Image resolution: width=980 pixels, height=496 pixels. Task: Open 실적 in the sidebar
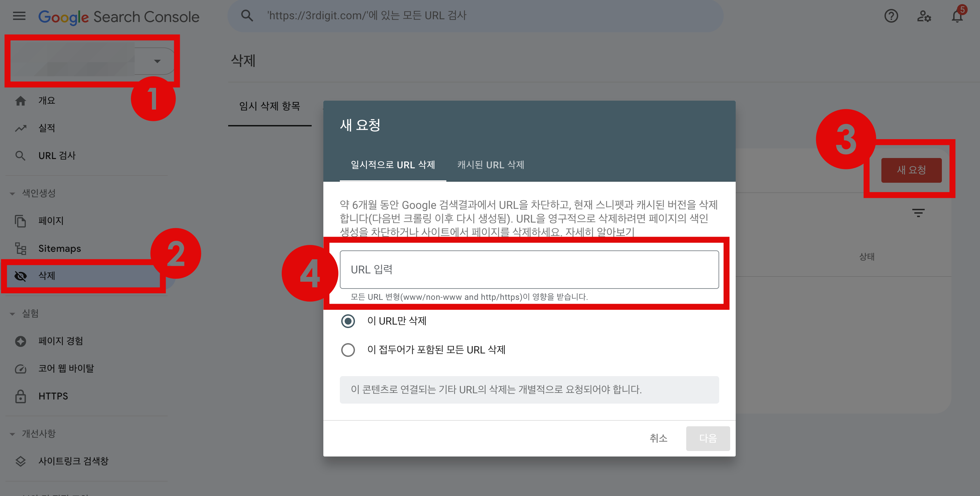46,128
